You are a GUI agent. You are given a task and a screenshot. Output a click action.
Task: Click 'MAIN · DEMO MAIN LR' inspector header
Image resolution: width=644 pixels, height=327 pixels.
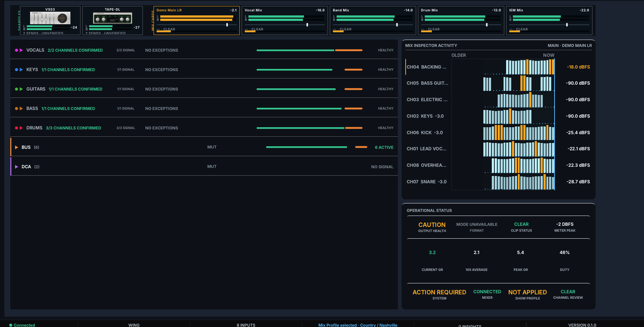tap(570, 45)
